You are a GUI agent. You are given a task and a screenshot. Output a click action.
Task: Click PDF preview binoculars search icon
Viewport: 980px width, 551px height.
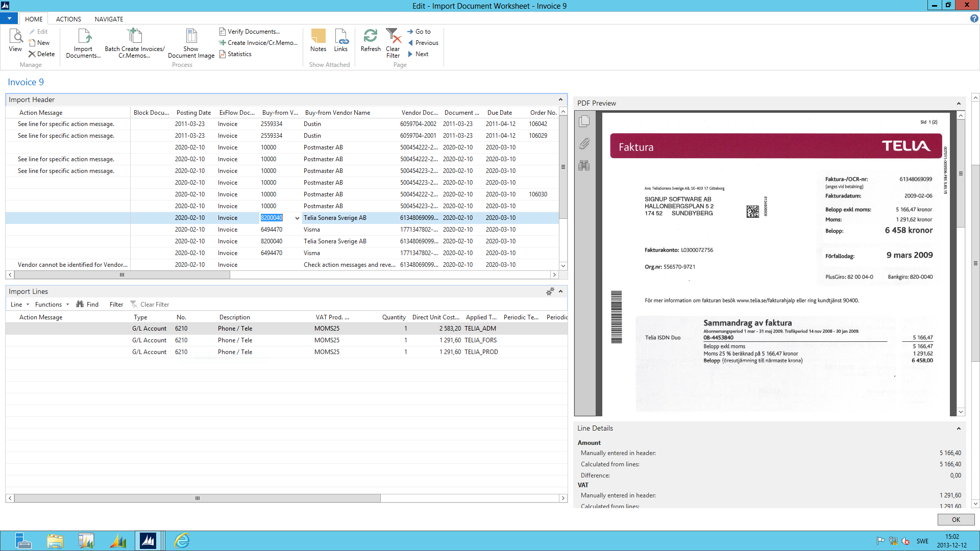pos(584,165)
